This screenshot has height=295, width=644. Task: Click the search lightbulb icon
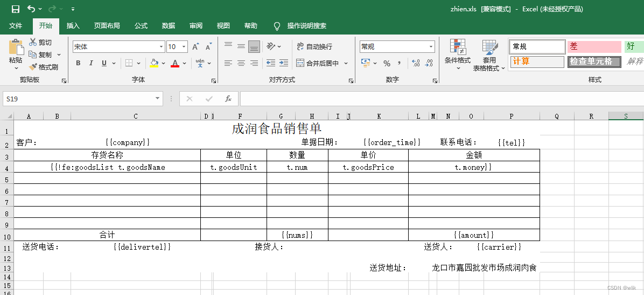[277, 26]
